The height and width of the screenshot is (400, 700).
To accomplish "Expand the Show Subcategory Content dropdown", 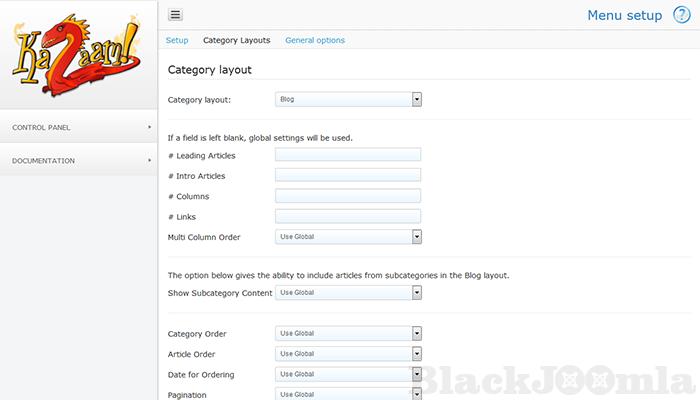I will 348,292.
